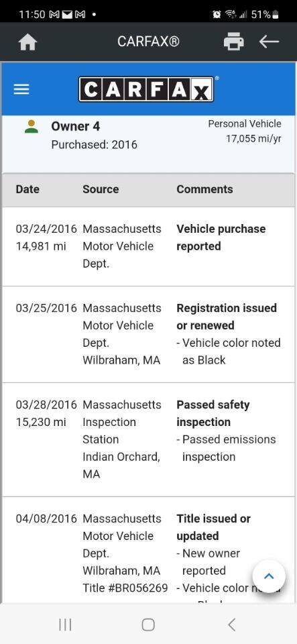
Task: Tap the Source column header
Action: pos(101,189)
